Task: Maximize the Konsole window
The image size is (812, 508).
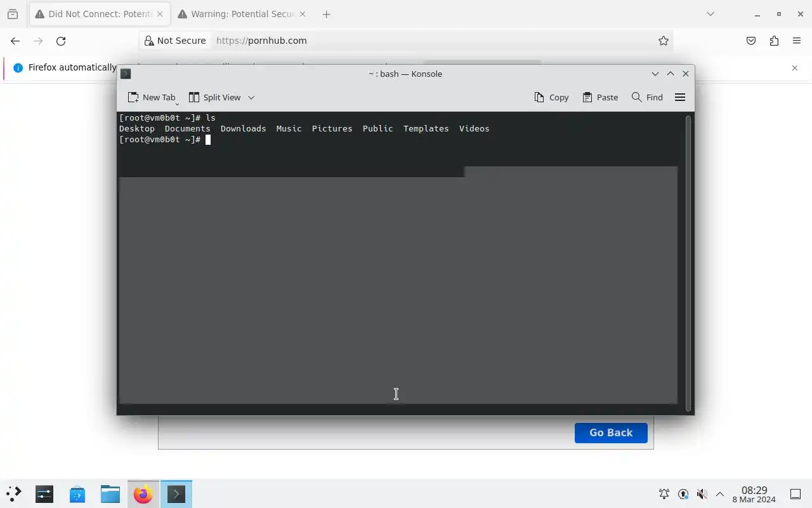Action: click(671, 74)
